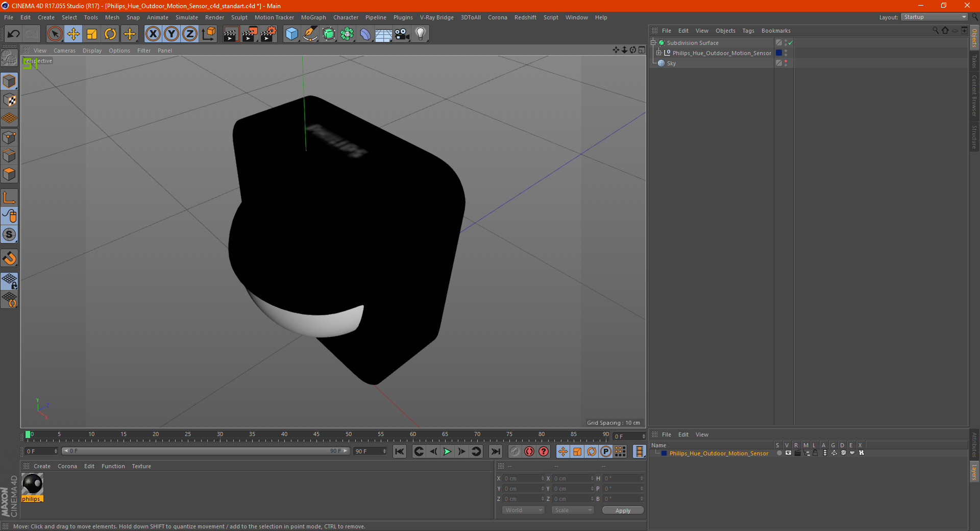Open the Content Browser side tab
The height and width of the screenshot is (531, 980).
pos(974,95)
